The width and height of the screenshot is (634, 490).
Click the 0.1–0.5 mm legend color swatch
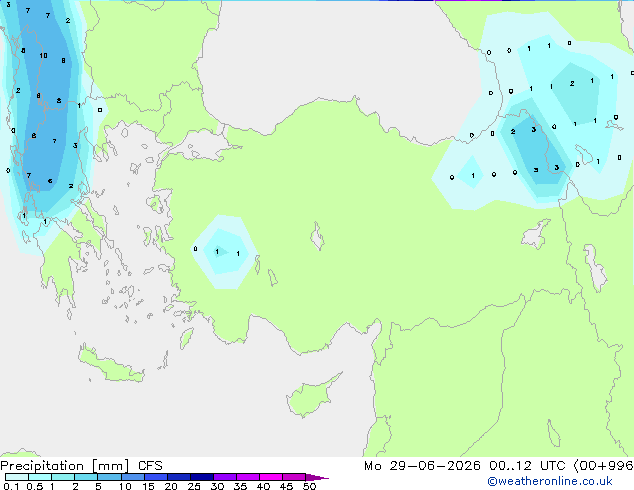[x=17, y=477]
